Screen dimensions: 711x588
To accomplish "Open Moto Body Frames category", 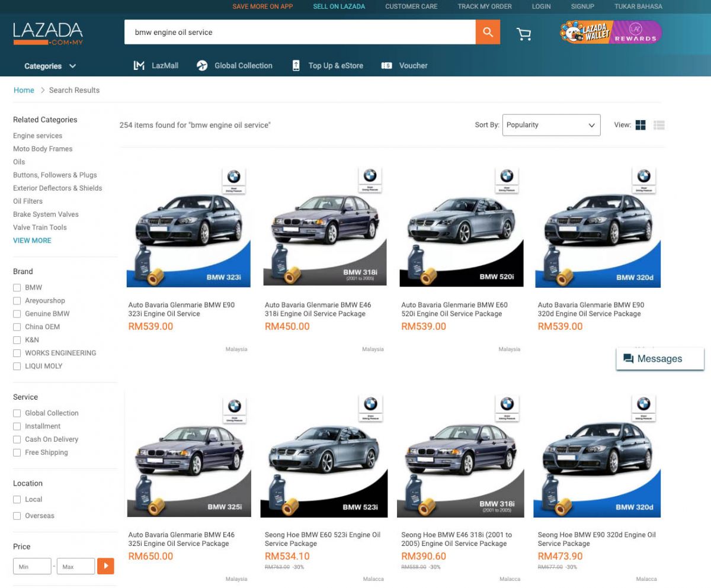I will pyautogui.click(x=43, y=149).
